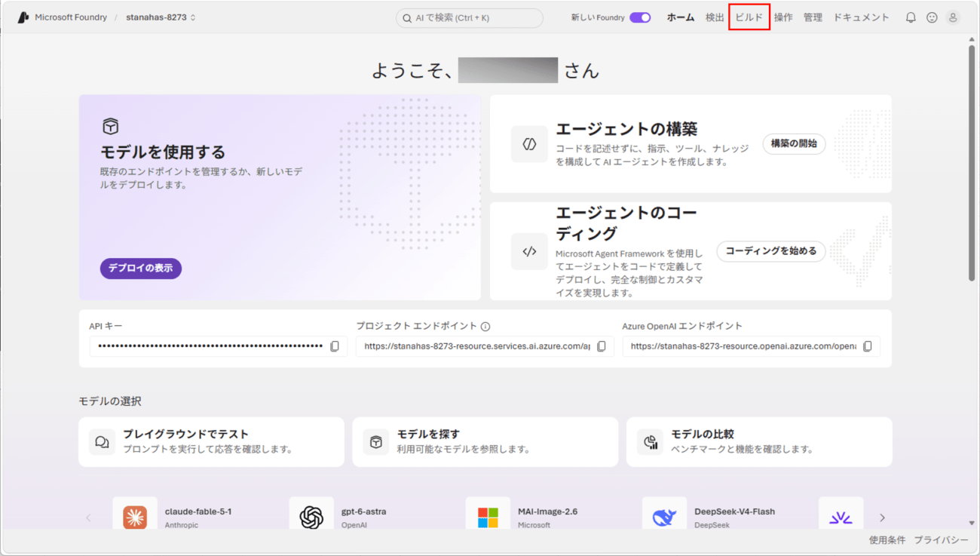Open the user account avatar icon
Screen dimensions: 980x556
953,17
